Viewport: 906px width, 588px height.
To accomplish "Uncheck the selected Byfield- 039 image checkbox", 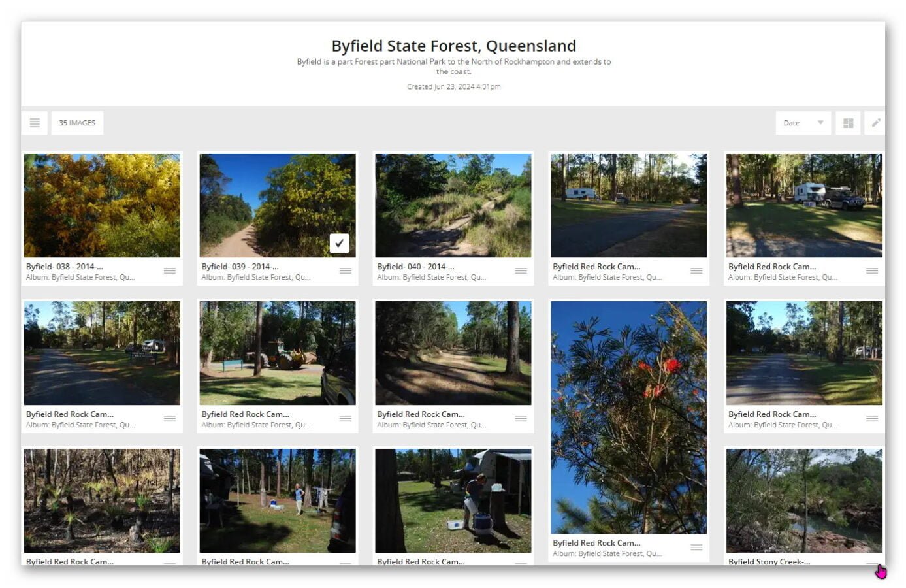I will click(x=339, y=243).
